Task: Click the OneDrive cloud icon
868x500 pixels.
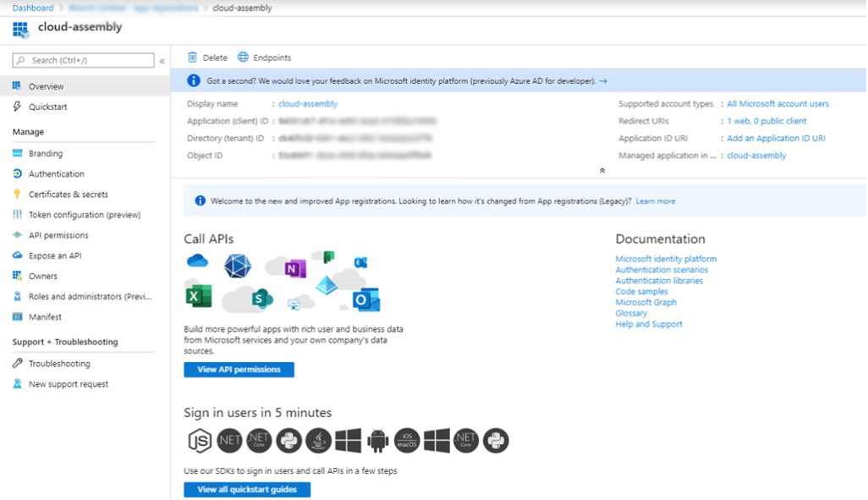Action: click(198, 261)
